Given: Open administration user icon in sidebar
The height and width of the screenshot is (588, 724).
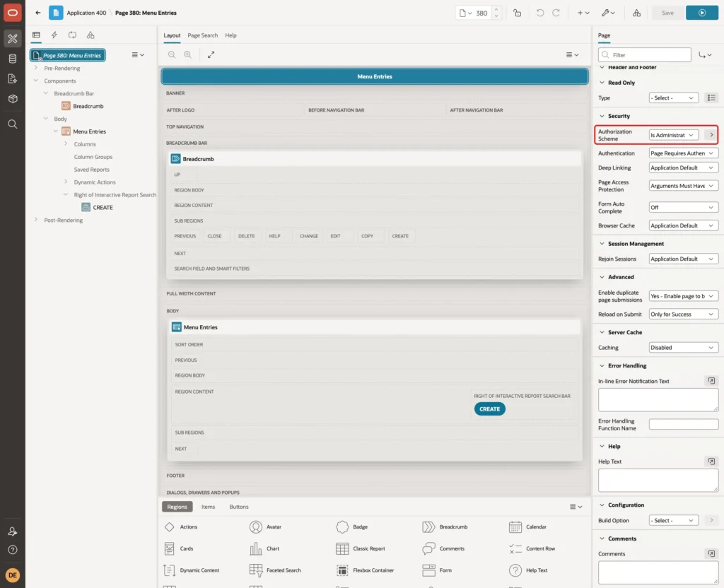Looking at the screenshot, I should pos(13,531).
